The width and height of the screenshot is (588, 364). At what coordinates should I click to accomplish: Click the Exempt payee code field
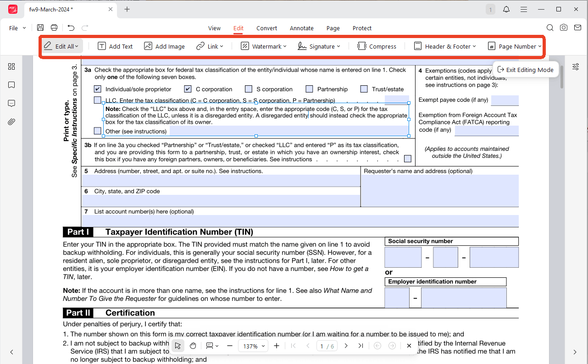tap(505, 100)
